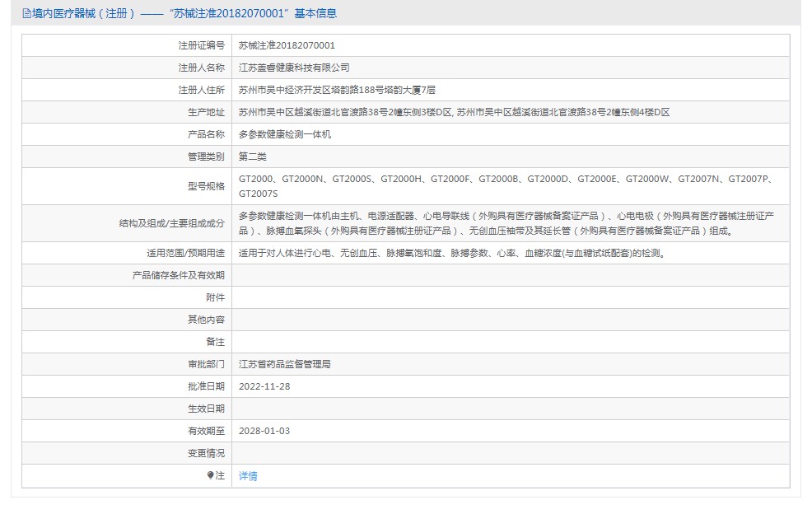Click the 生效日期 label
Viewport: 812px width, 514px height.
206,409
